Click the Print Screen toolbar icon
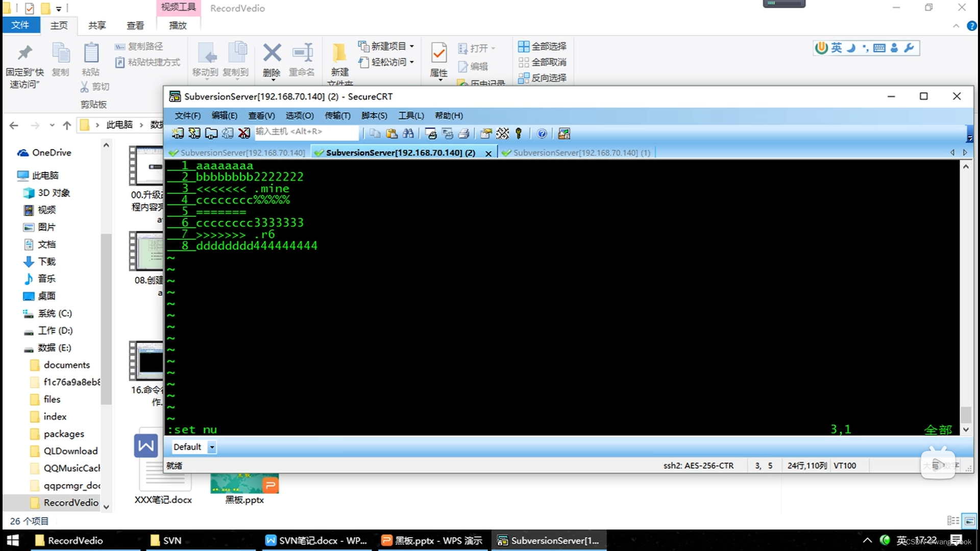The width and height of the screenshot is (980, 551). (431, 133)
